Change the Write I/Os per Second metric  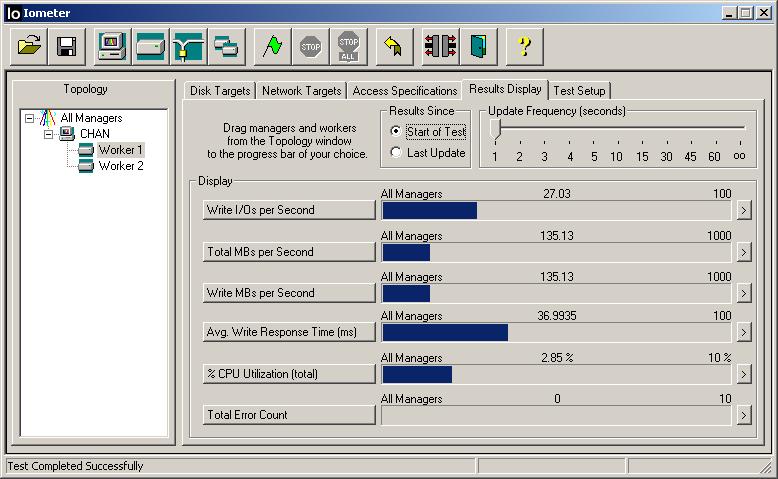(289, 210)
